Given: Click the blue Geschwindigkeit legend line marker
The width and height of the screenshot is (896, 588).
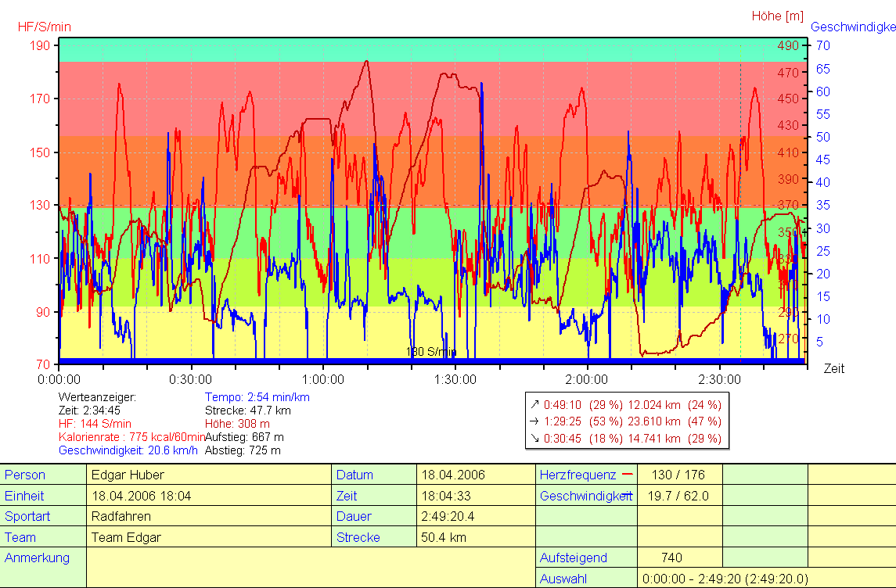Looking at the screenshot, I should click(x=627, y=496).
